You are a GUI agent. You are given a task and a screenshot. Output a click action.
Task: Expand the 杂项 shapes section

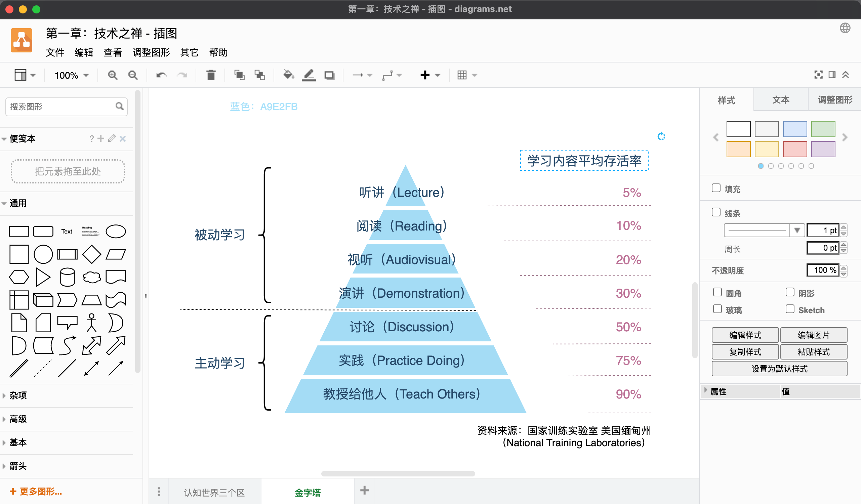pyautogui.click(x=18, y=395)
